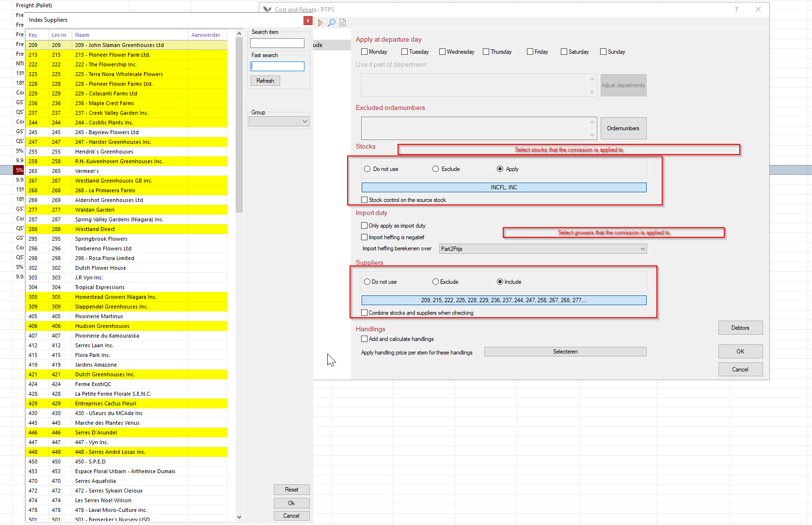
Task: Select Do not use option under Suppliers
Action: click(367, 282)
